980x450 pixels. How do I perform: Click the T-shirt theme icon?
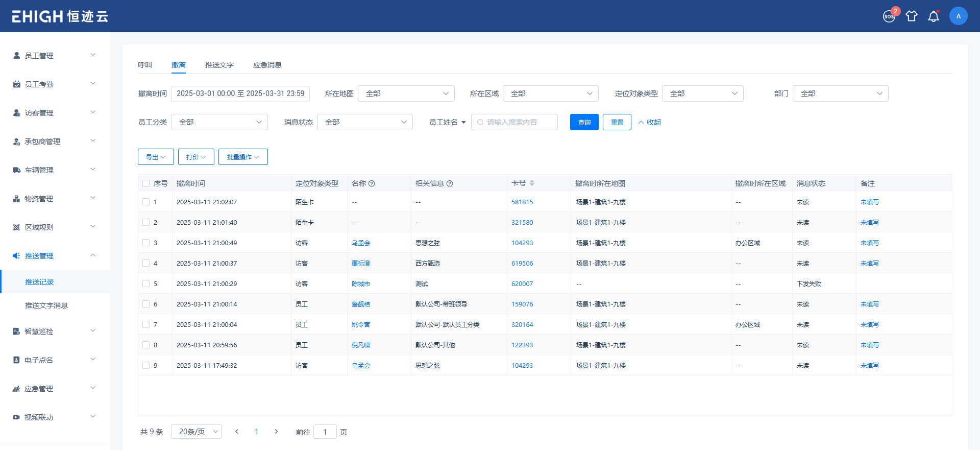[x=912, y=16]
